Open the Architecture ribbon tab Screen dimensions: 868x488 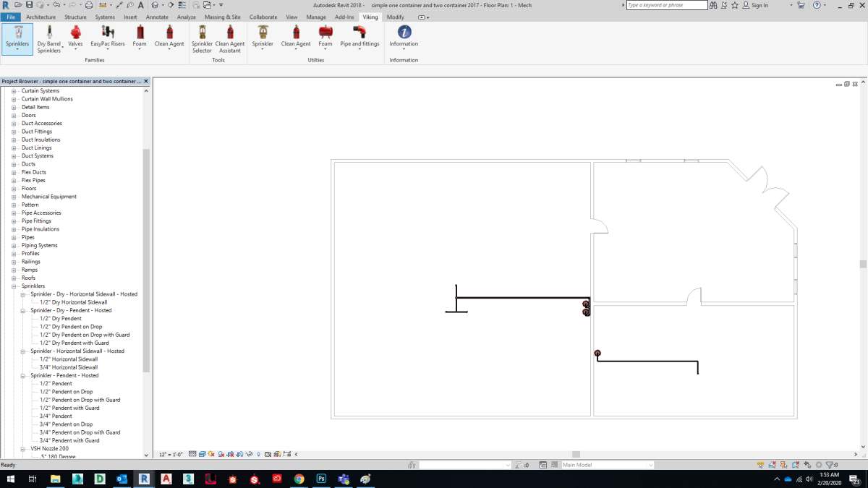[41, 17]
